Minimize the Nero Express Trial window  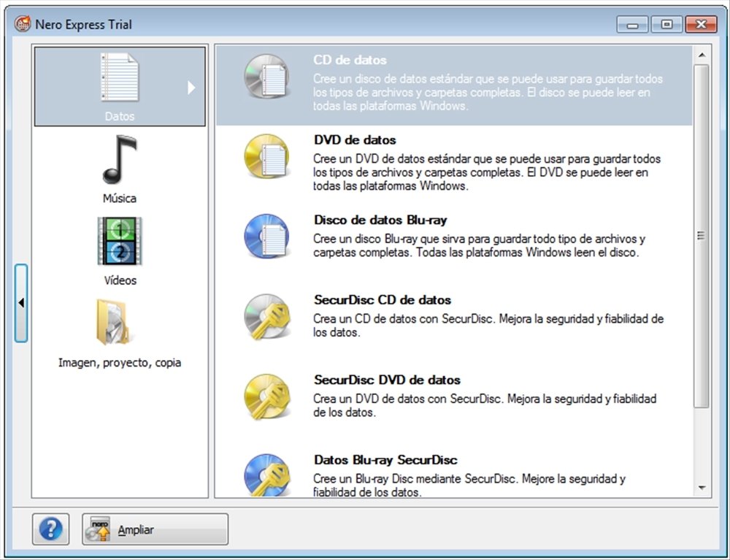tap(632, 24)
